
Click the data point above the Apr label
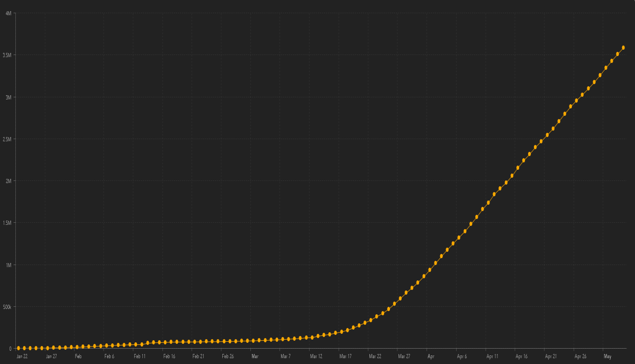[430, 270]
